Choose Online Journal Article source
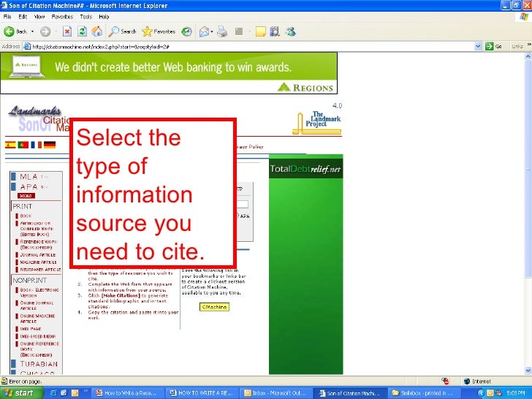532x399 pixels. pos(37,305)
